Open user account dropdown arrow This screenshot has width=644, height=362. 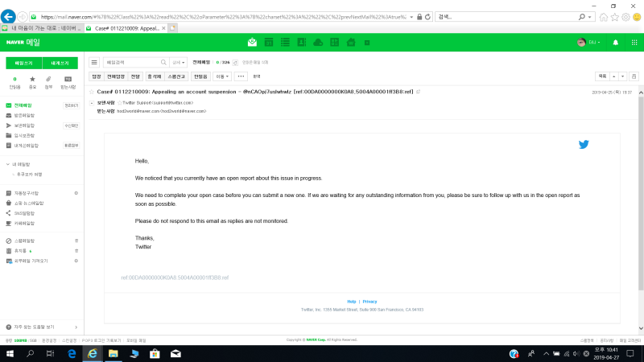(x=599, y=43)
